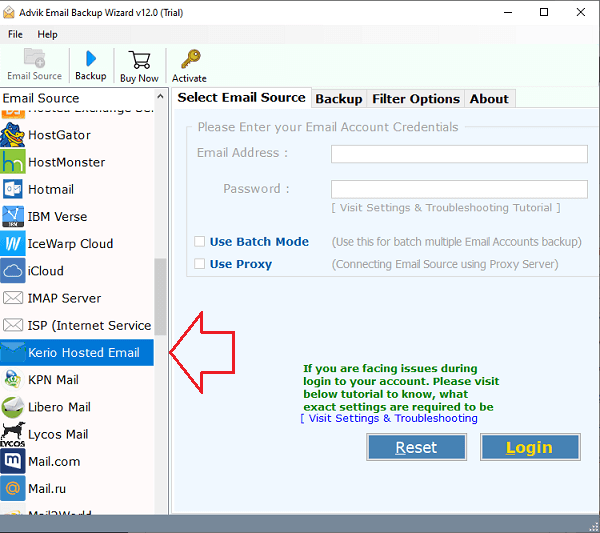Click the Kerio Hosted Email icon
The image size is (600, 533).
tap(13, 352)
